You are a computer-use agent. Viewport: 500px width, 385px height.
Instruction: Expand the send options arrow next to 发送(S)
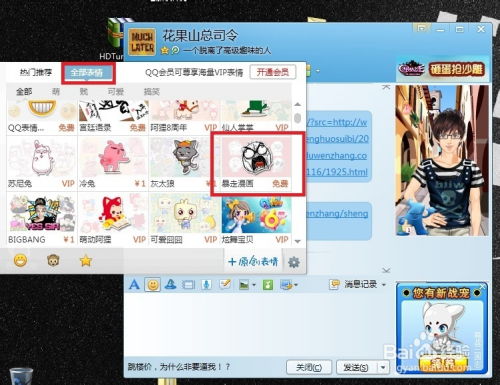tap(383, 367)
